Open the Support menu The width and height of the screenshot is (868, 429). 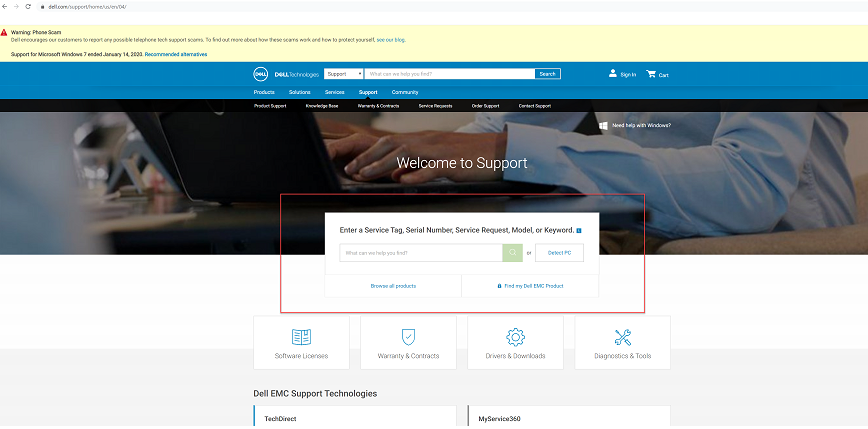tap(368, 92)
